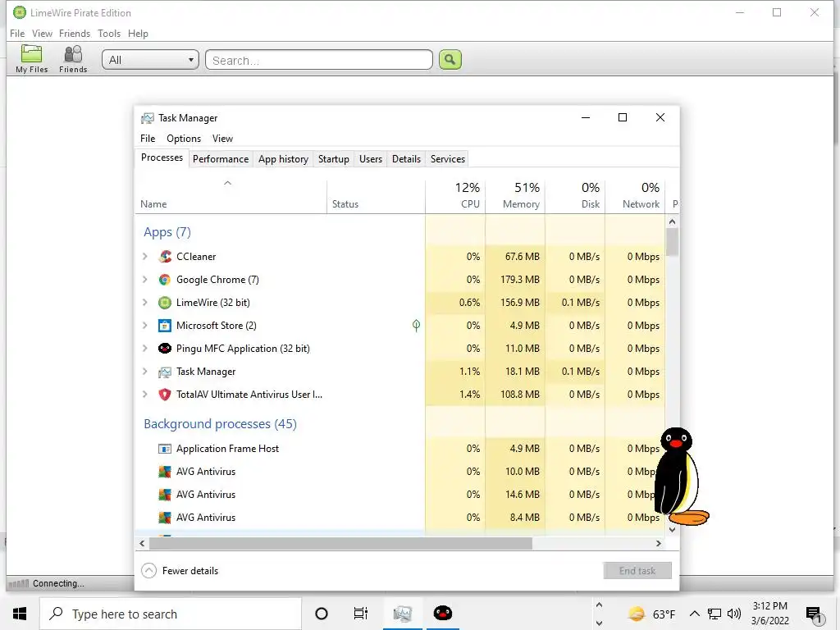Open Task Manager File menu

(x=148, y=138)
